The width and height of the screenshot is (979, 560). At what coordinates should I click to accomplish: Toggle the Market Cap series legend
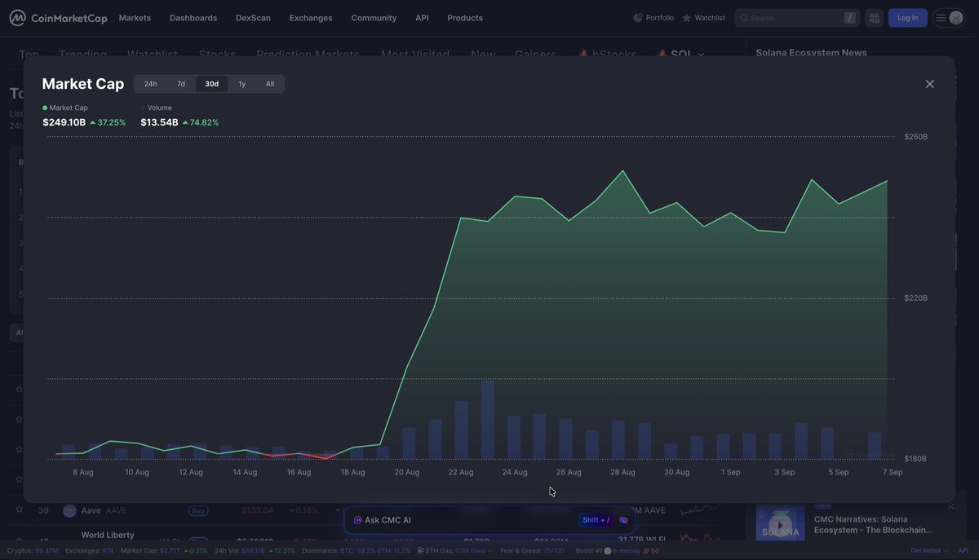(x=64, y=108)
